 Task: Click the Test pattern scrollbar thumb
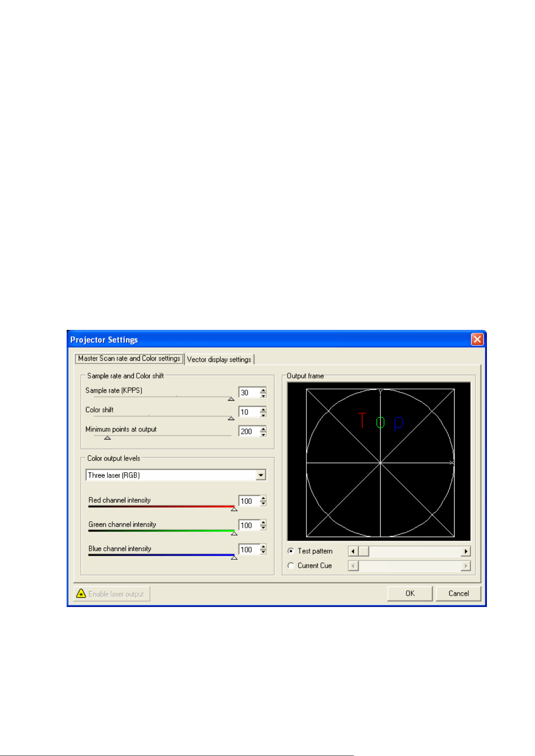pos(364,551)
